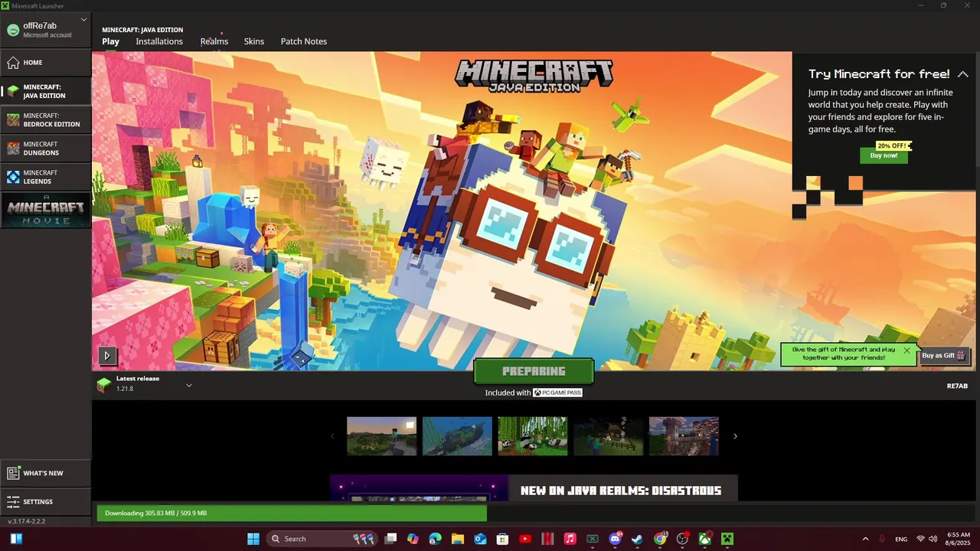
Task: Open launcher Settings
Action: pos(45,502)
